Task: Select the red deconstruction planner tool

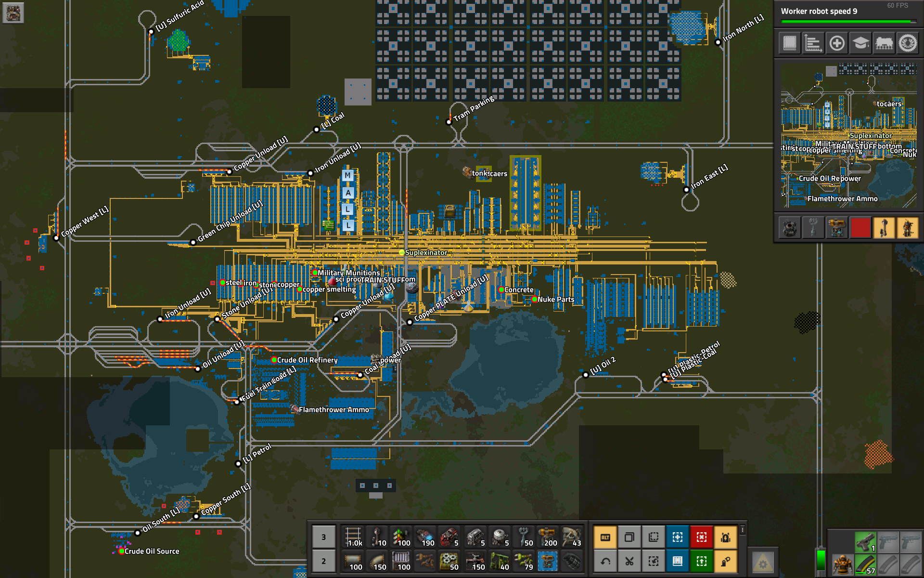Action: point(701,537)
